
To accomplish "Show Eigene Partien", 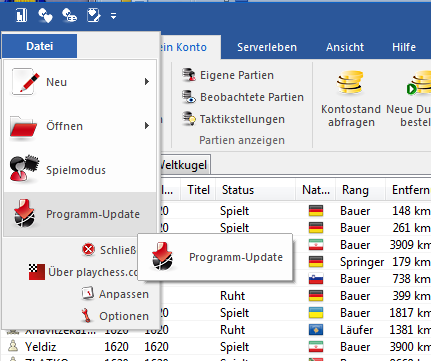I will [x=228, y=75].
